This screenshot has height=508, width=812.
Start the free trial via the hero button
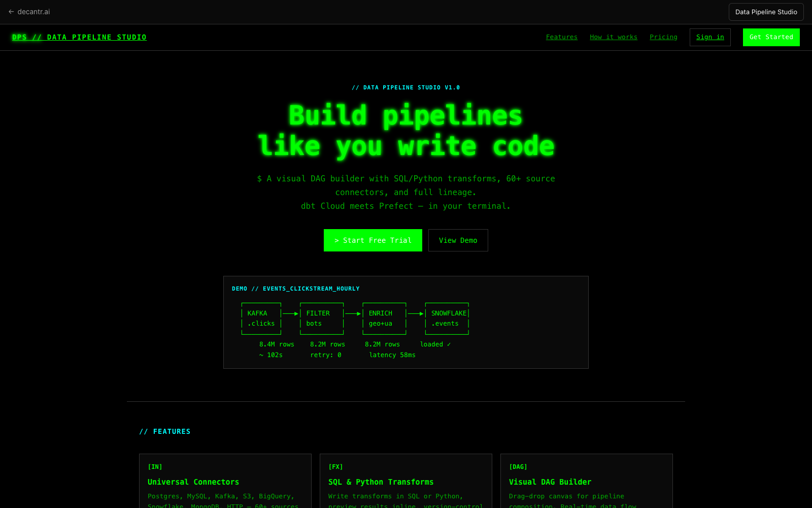pos(373,240)
